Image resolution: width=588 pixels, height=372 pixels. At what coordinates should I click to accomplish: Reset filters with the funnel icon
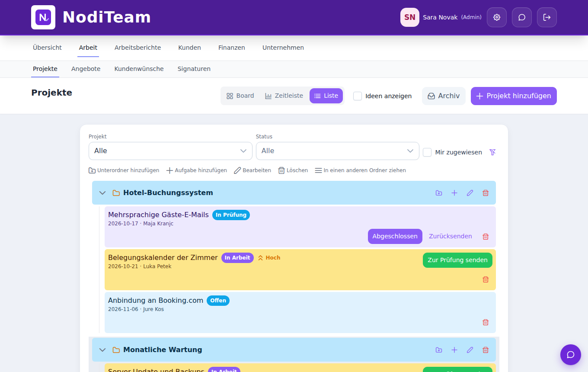pyautogui.click(x=492, y=152)
